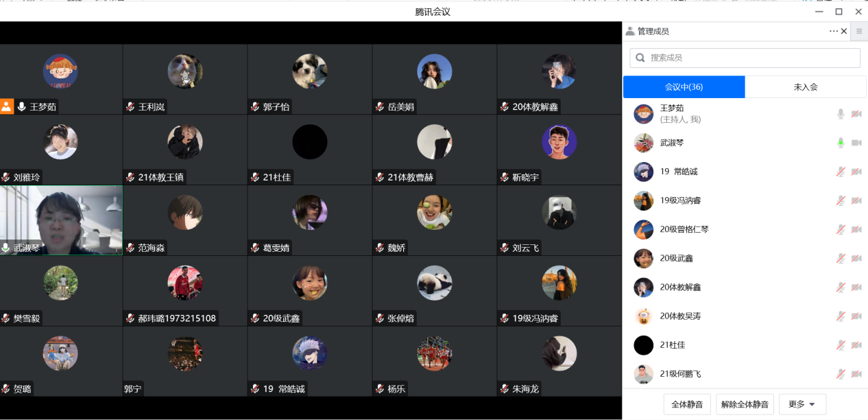Select the 会议中(36) tab
The height and width of the screenshot is (420, 868).
(x=684, y=87)
